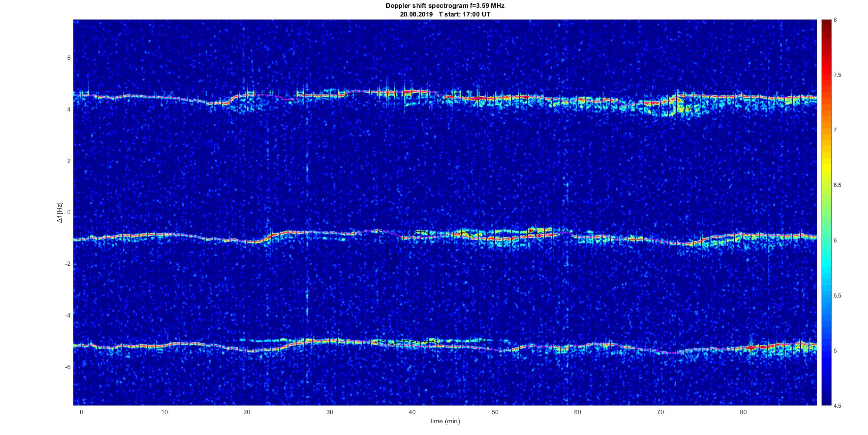Screen dimensions: 868x435
Task: Click y-axis tick label 4
Action: tap(69, 110)
